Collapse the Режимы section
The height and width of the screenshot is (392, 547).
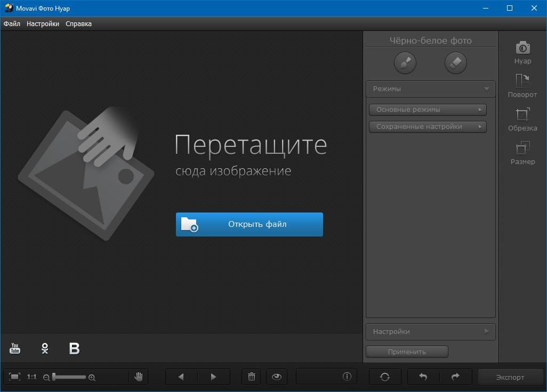point(430,89)
